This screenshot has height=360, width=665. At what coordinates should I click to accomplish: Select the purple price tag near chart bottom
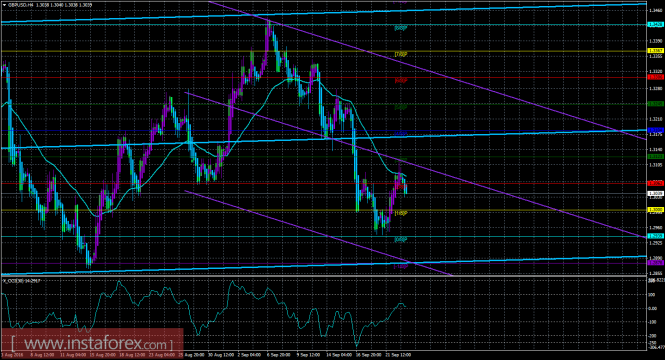pos(656,263)
